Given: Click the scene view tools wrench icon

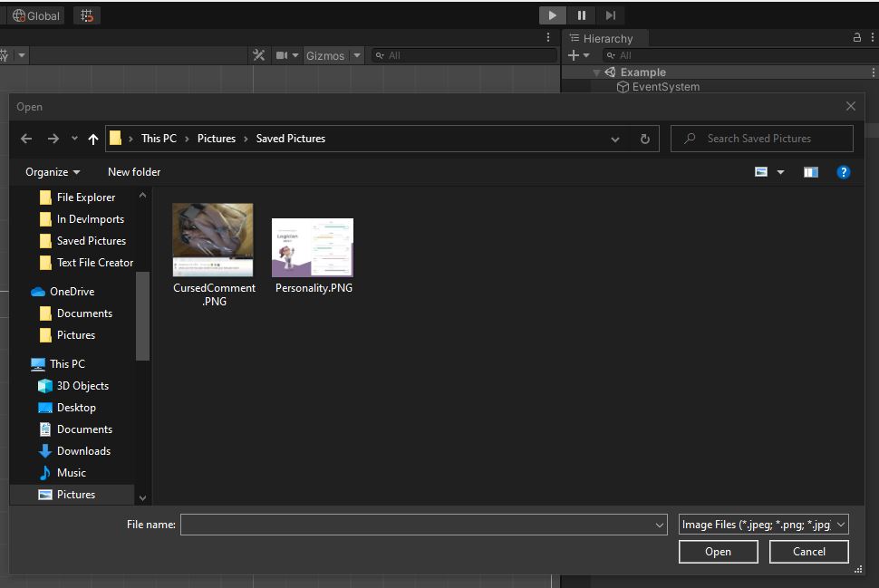Looking at the screenshot, I should 259,54.
